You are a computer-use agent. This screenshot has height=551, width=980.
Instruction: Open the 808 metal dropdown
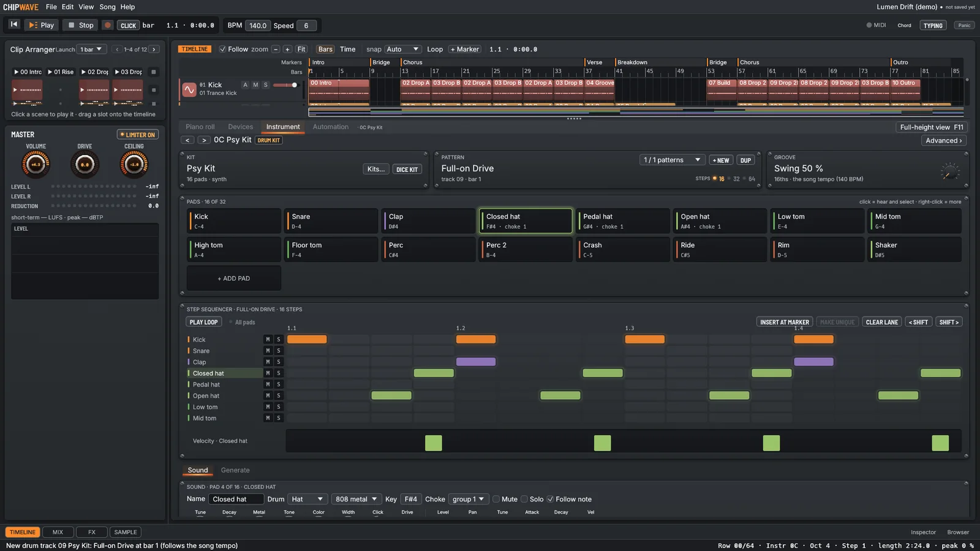click(x=356, y=499)
